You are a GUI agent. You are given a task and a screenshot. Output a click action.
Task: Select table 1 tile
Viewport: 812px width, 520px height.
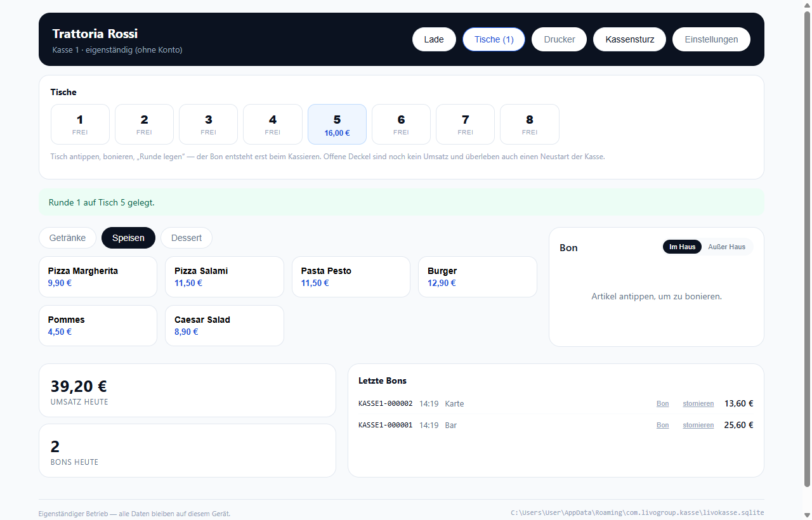[x=80, y=124]
